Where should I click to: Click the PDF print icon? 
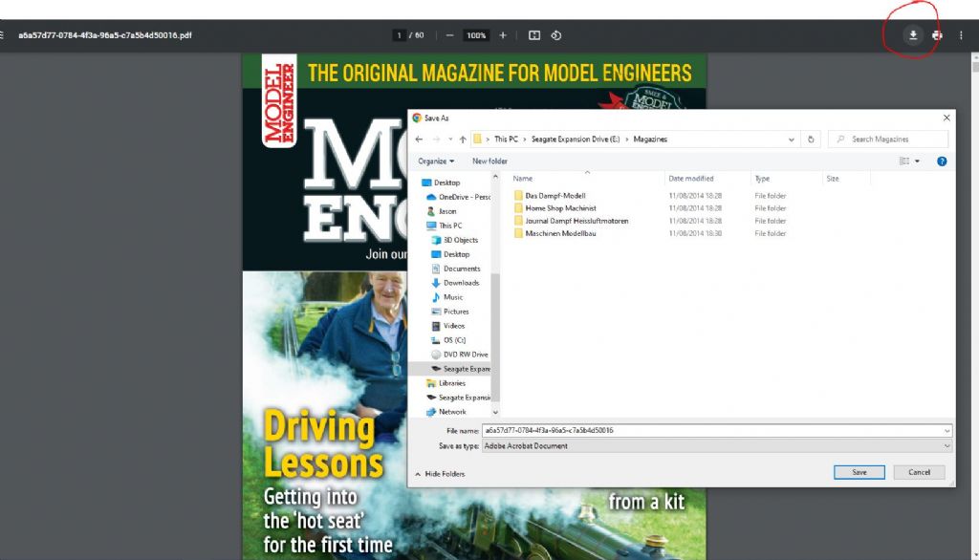coord(937,35)
